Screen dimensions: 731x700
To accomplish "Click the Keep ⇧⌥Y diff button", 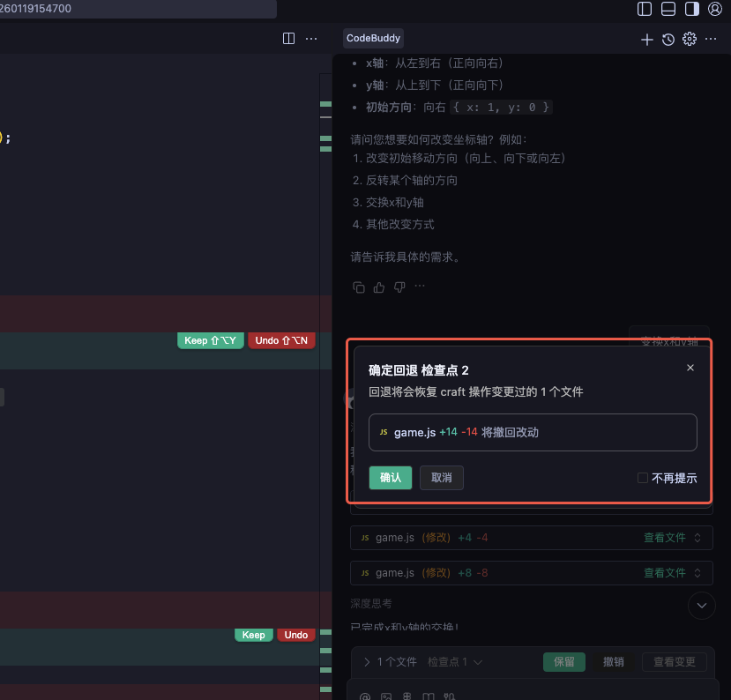I will pos(210,340).
